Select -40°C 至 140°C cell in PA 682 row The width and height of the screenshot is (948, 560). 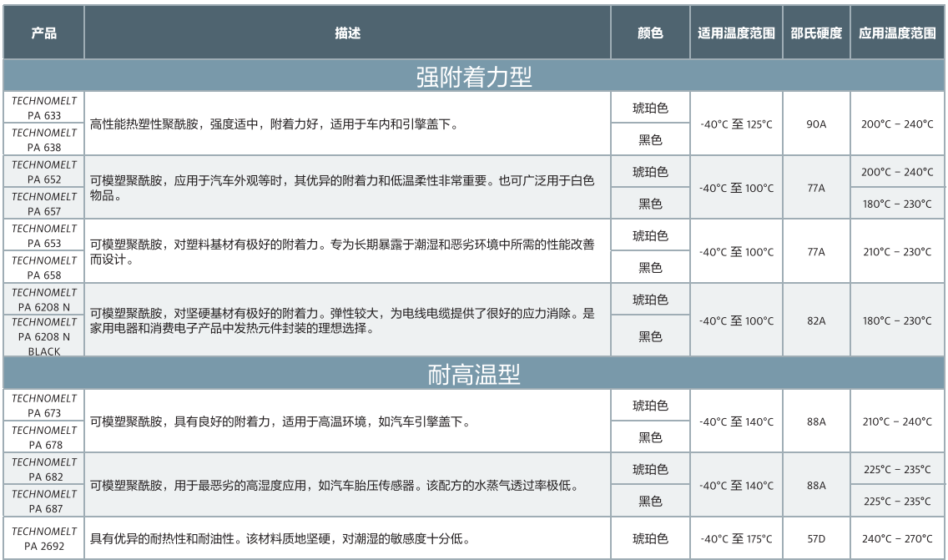click(736, 485)
